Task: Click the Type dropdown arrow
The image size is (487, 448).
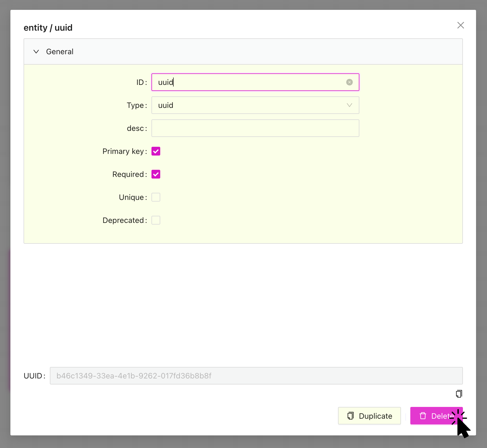Action: 349,105
